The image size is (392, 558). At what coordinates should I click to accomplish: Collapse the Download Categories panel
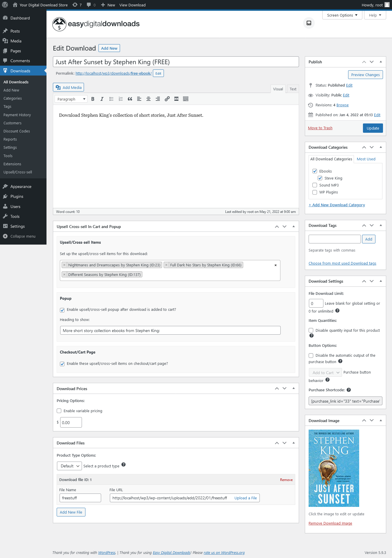pyautogui.click(x=381, y=147)
